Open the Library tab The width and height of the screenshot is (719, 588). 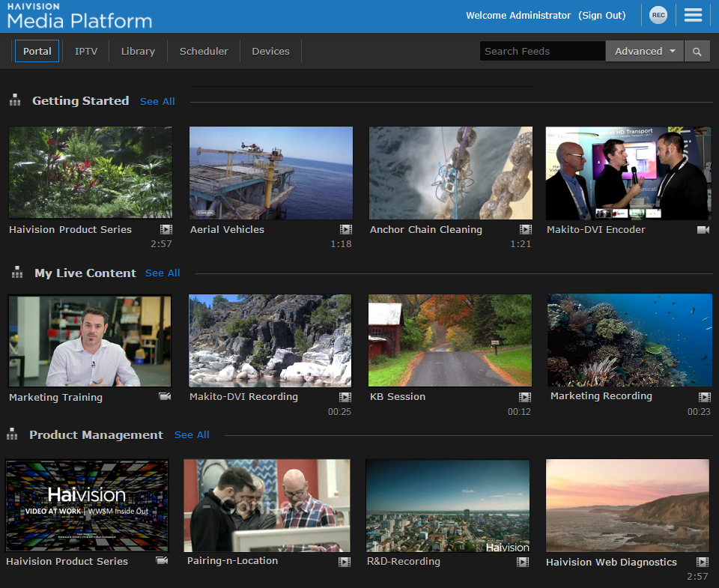(138, 52)
